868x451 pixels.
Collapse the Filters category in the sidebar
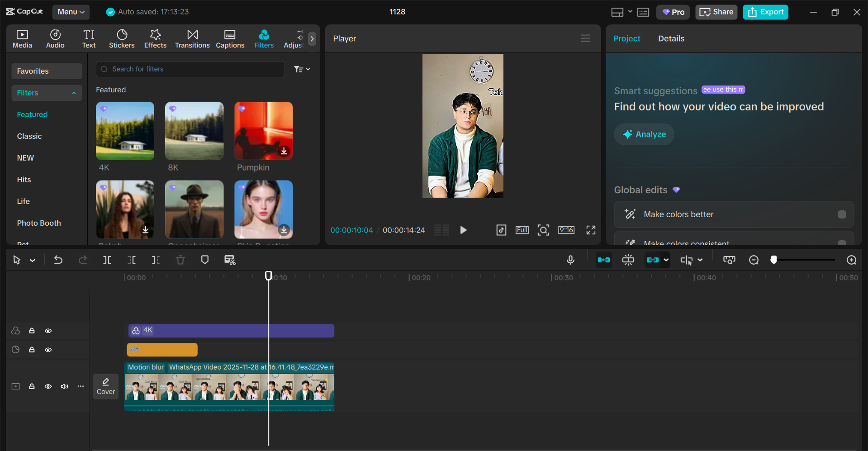click(x=74, y=93)
